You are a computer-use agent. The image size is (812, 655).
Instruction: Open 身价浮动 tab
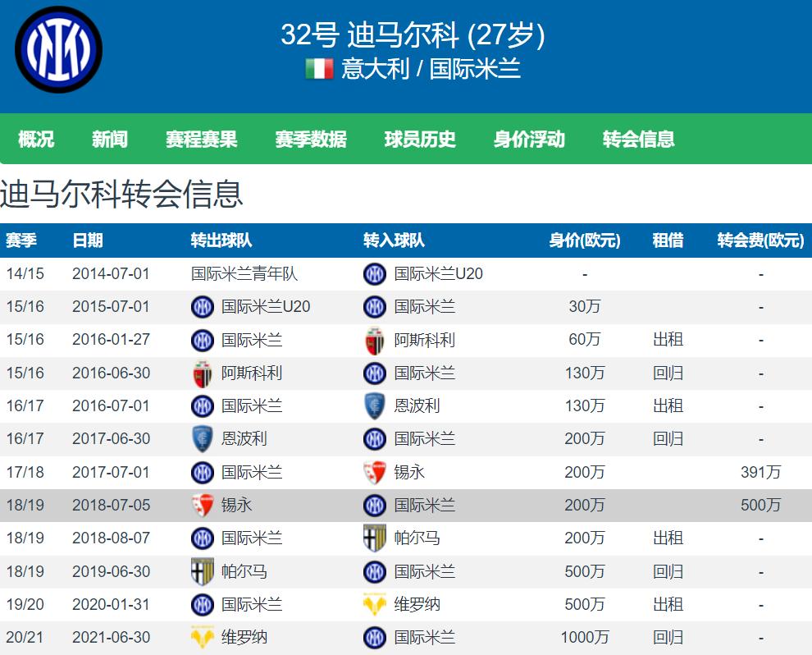[529, 139]
